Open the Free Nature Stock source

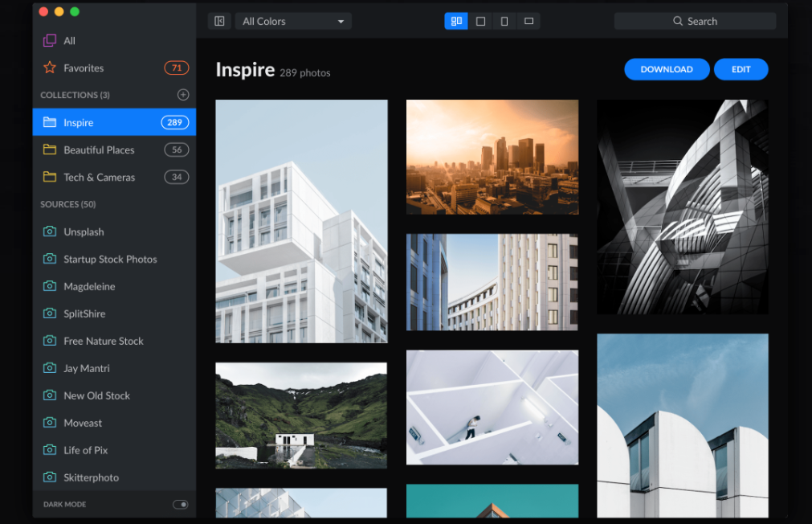(114, 341)
